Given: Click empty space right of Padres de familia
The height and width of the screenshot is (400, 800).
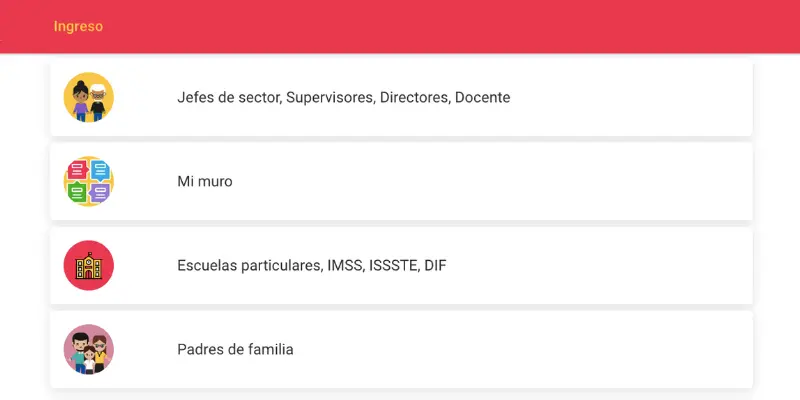Looking at the screenshot, I should click(x=550, y=350).
